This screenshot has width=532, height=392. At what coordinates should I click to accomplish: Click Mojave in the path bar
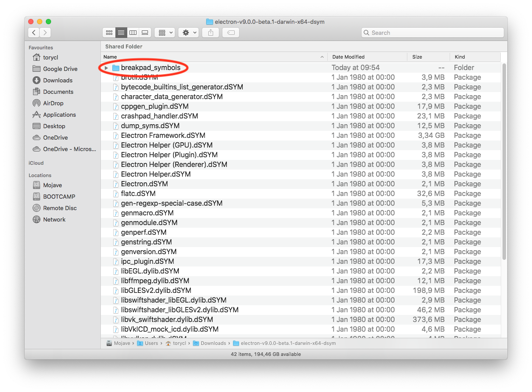119,343
